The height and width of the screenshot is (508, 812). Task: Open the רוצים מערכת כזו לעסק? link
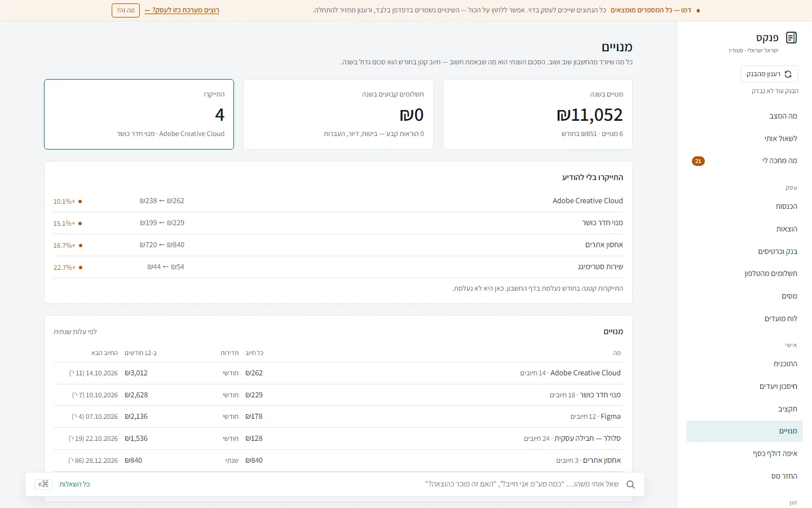coord(182,10)
